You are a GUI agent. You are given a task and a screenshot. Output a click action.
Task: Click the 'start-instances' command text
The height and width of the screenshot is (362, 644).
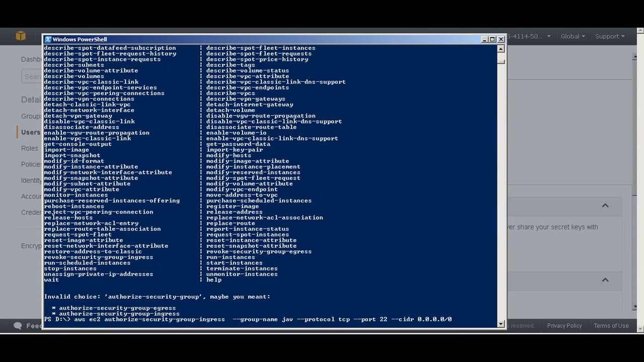(x=234, y=263)
